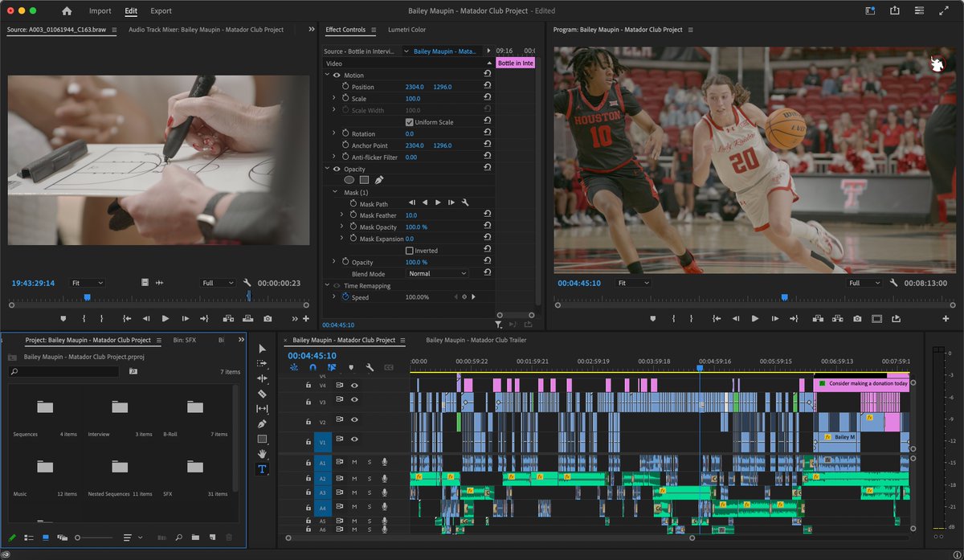Play the Program monitor
The width and height of the screenshot is (964, 560).
point(755,319)
